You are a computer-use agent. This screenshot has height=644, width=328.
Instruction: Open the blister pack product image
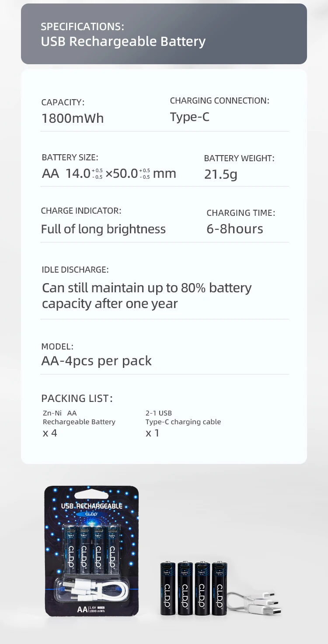coord(91,551)
